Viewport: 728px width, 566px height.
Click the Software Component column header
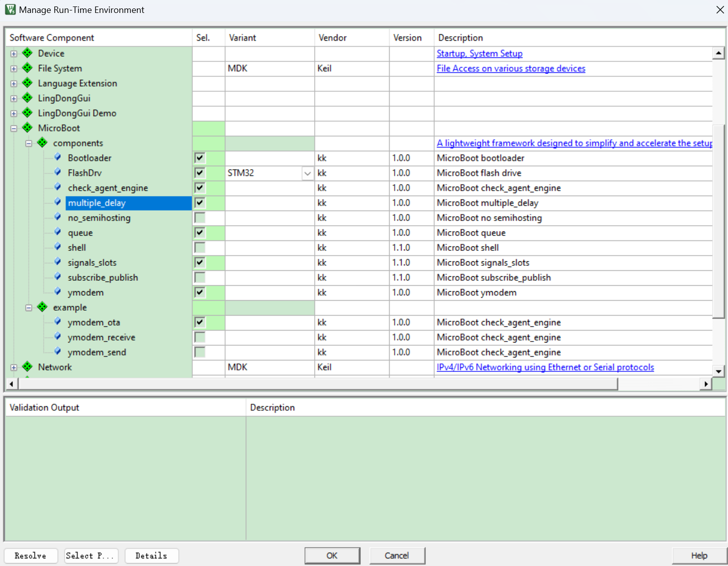coord(99,38)
